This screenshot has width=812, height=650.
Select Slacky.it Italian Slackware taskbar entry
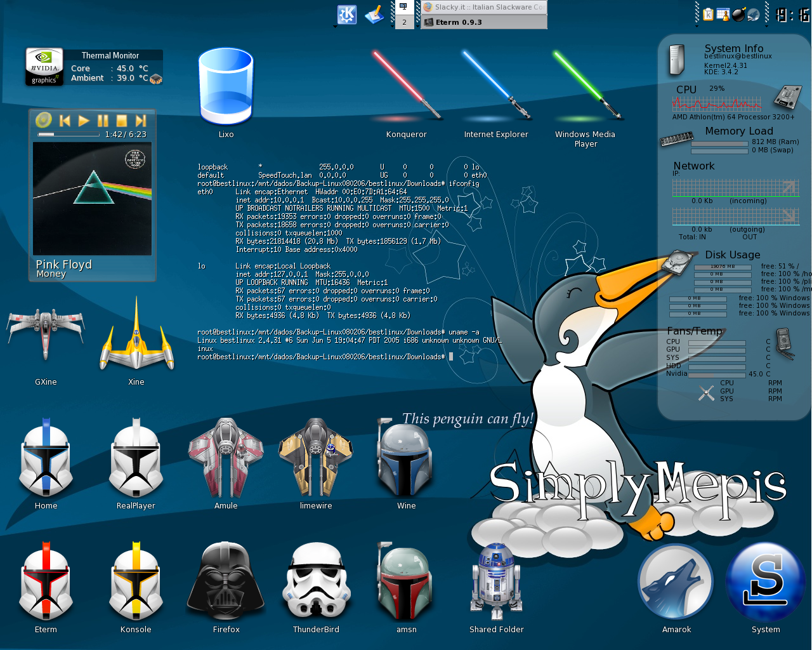coord(484,7)
